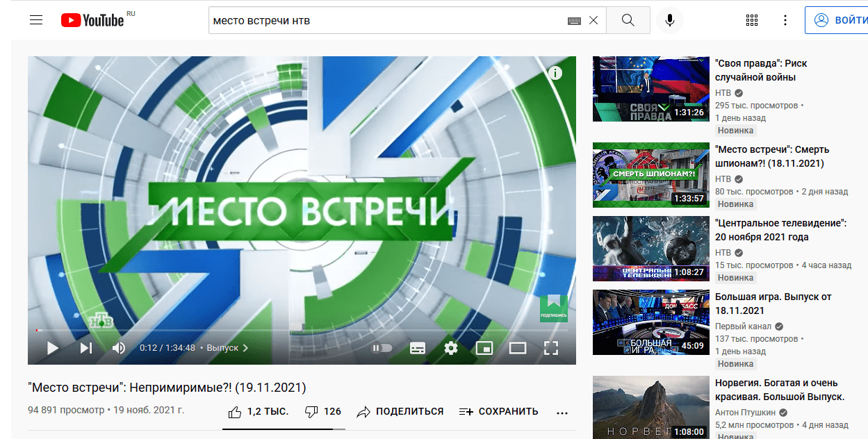Open the virtual keyboard in search box

point(573,21)
